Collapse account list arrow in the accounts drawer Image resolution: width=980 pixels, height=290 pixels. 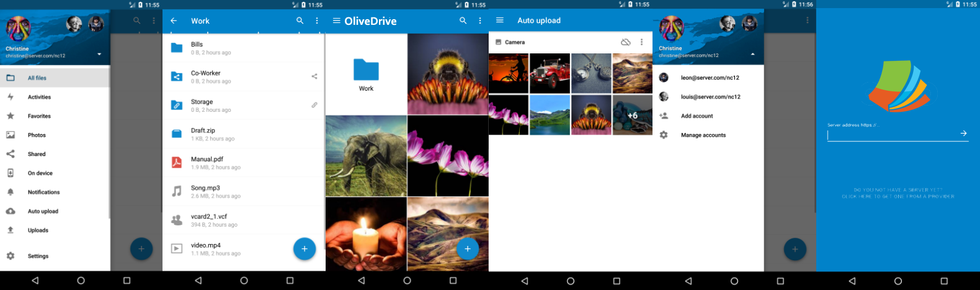click(753, 55)
